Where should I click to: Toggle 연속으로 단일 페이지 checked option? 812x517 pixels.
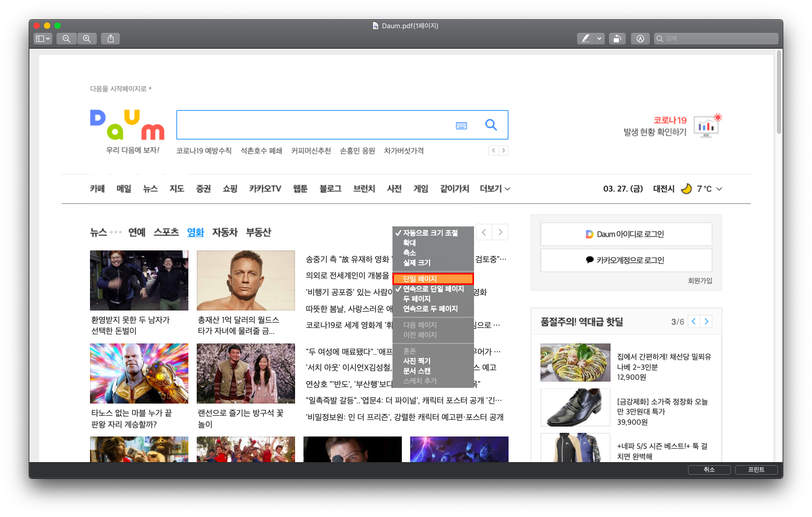[x=433, y=289]
